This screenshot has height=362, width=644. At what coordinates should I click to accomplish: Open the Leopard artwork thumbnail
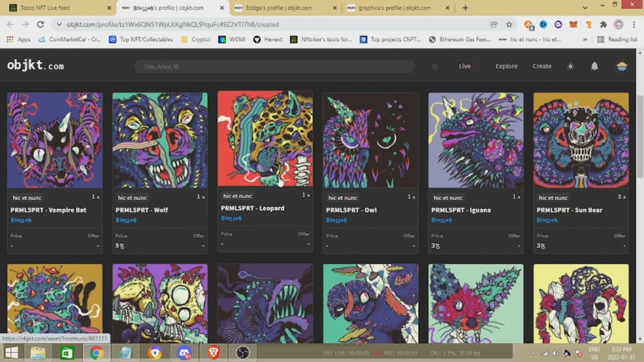265,138
